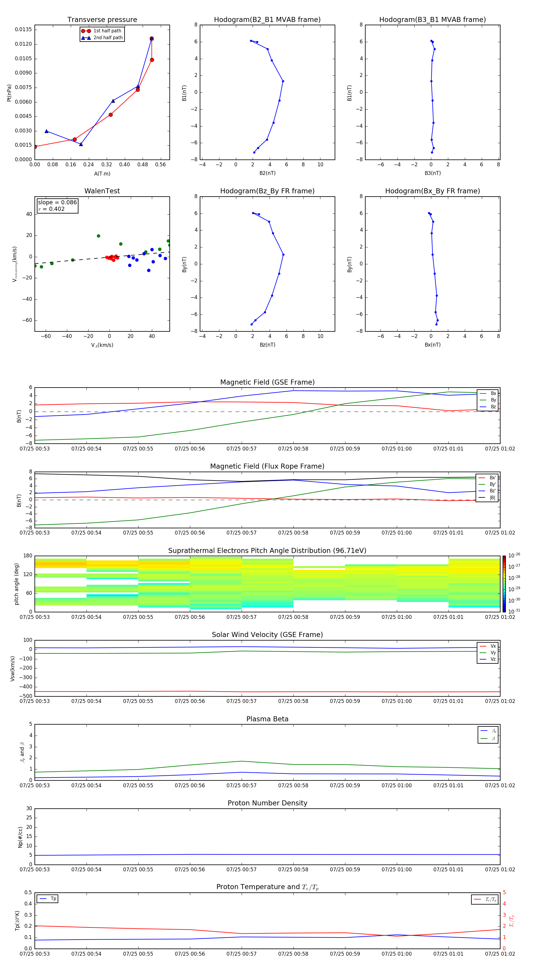Screen dimensions: 535x980
Task: Click the 10^-26 colorbar tick label
Action: coord(514,555)
